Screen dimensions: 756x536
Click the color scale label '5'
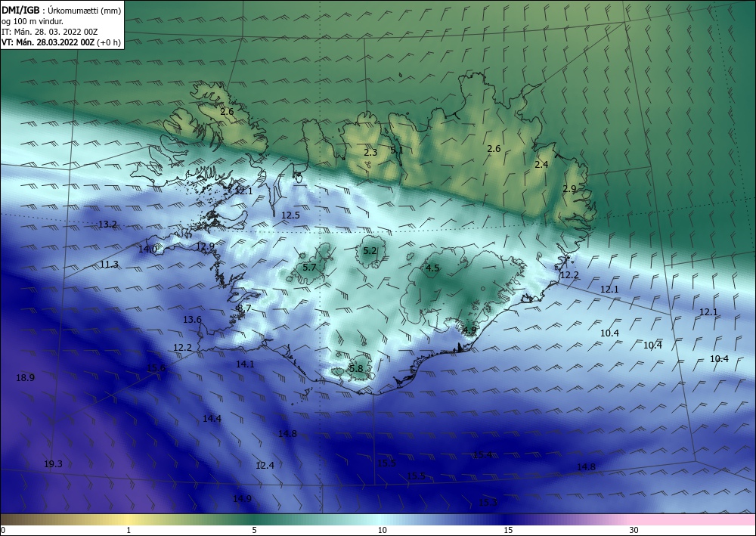[x=254, y=530]
